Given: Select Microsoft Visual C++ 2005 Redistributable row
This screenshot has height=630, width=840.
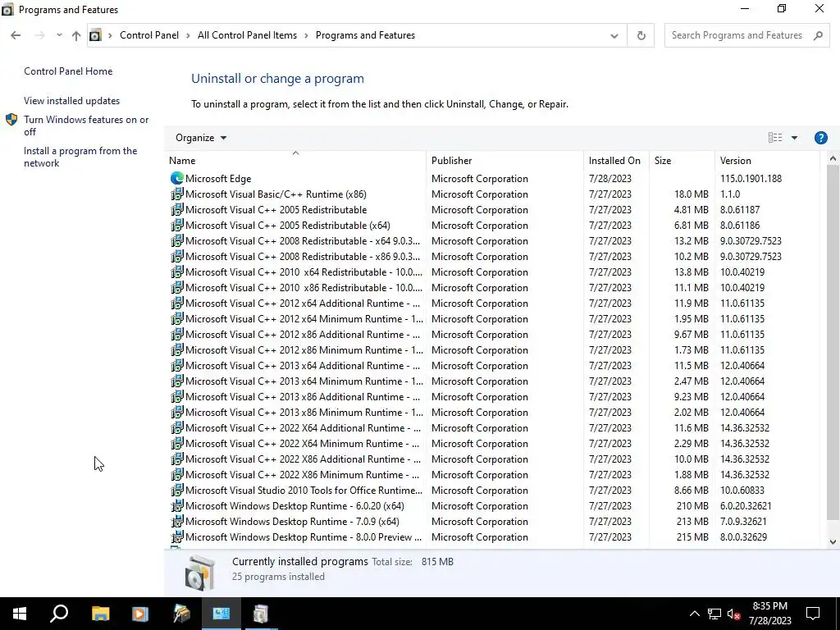Looking at the screenshot, I should point(492,209).
